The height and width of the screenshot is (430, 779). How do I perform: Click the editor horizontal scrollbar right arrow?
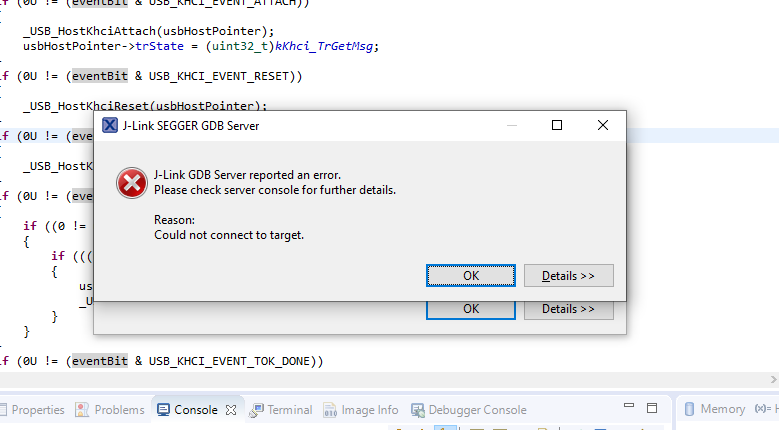click(x=774, y=379)
